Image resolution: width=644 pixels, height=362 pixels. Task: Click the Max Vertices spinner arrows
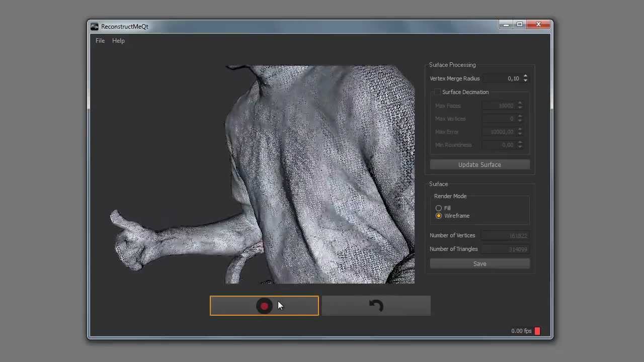click(520, 119)
